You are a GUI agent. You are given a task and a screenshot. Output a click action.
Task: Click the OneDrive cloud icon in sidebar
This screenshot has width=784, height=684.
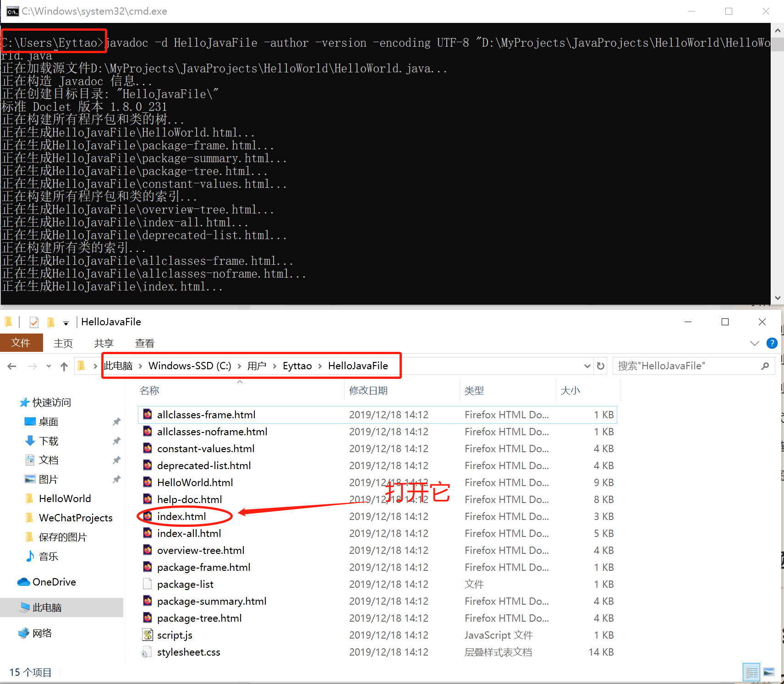click(x=23, y=582)
